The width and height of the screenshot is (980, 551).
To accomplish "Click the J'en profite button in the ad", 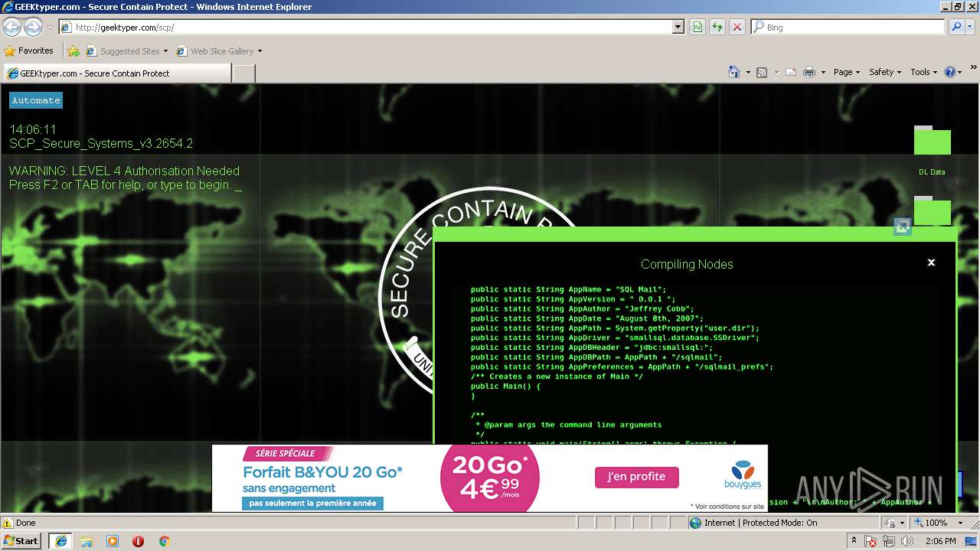I will [636, 477].
